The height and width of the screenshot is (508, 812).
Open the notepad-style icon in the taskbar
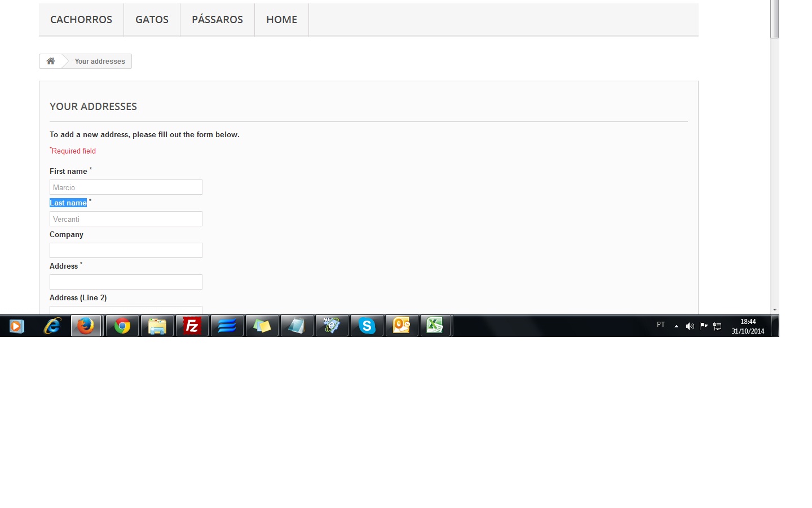click(x=297, y=326)
